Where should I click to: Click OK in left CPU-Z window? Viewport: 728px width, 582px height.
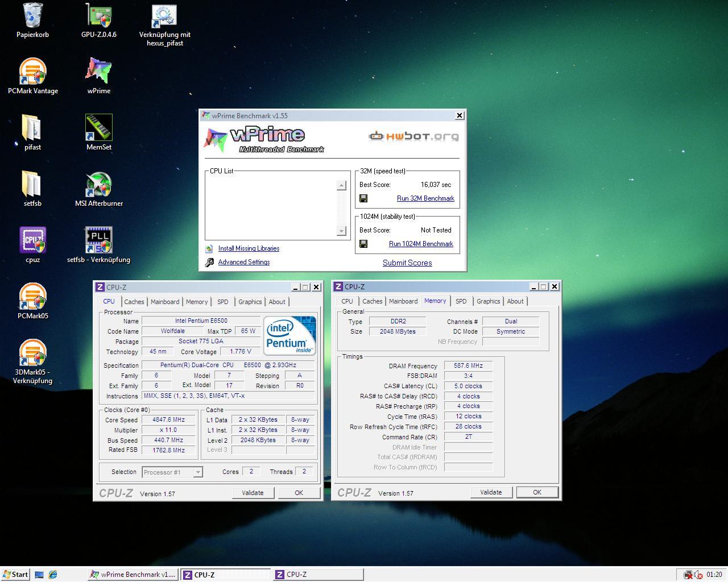click(x=299, y=493)
